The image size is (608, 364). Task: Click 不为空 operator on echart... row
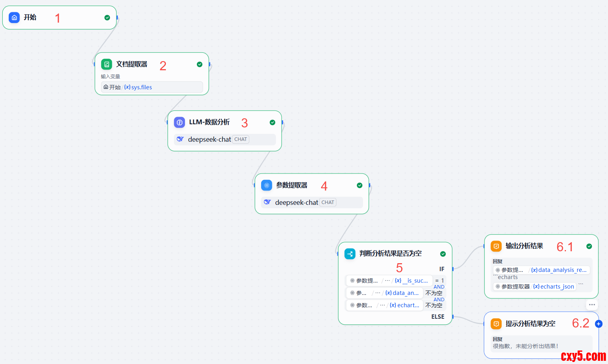pos(434,305)
